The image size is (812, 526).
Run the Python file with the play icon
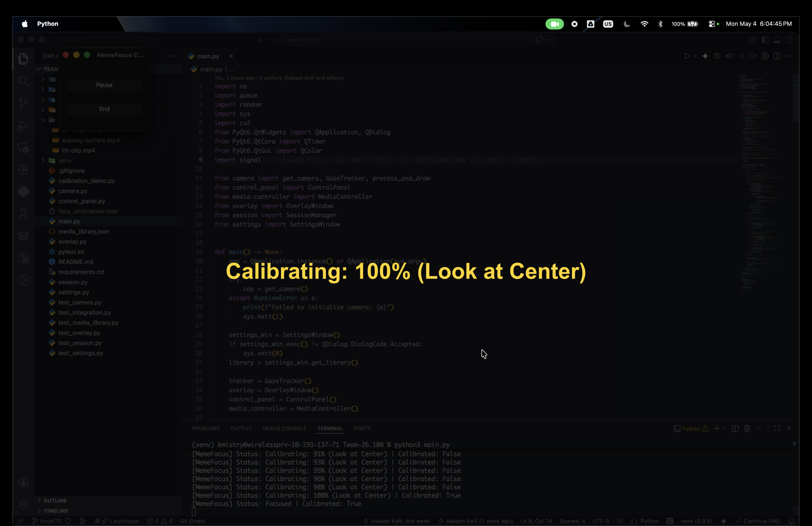(687, 56)
